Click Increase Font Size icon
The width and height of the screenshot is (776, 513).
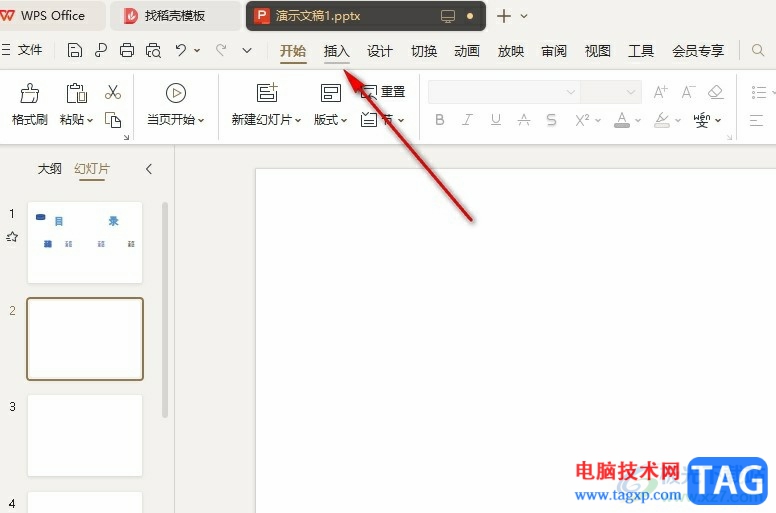(x=660, y=92)
